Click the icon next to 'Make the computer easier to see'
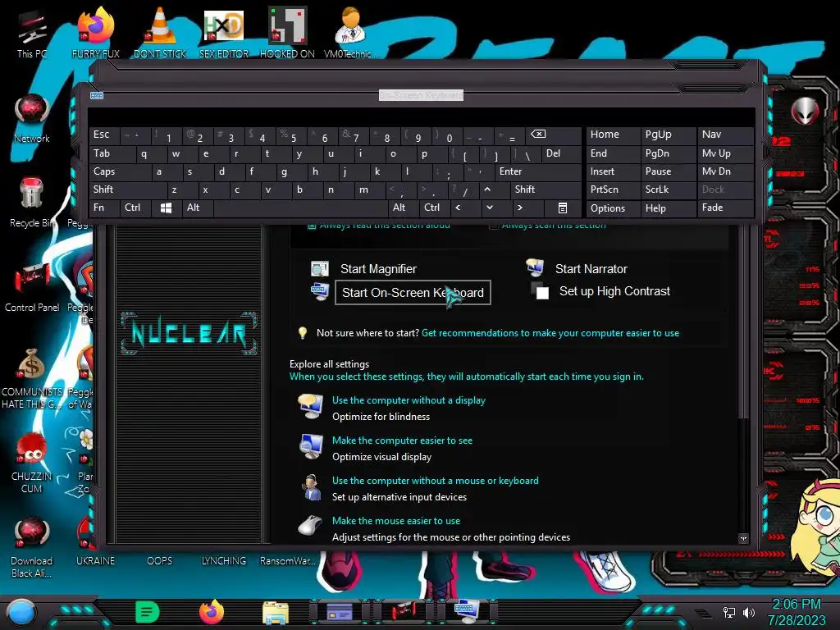Screen dimensions: 840x630 click(x=311, y=446)
